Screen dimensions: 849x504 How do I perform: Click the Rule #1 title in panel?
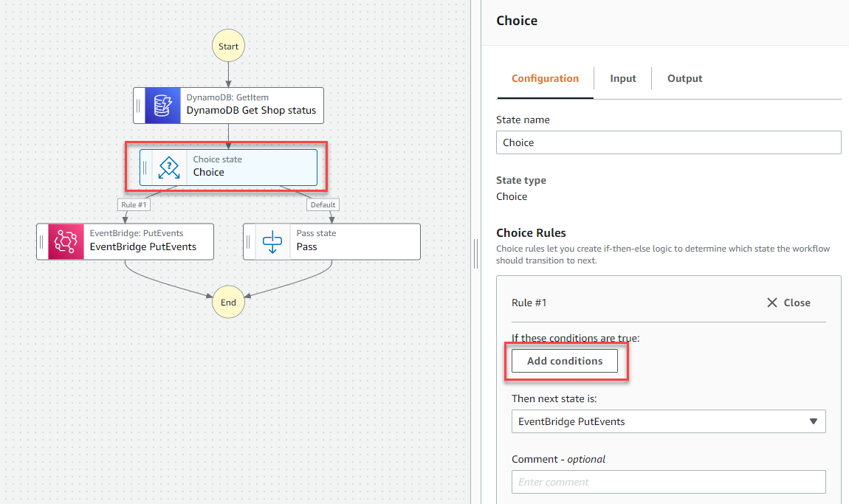coord(529,303)
